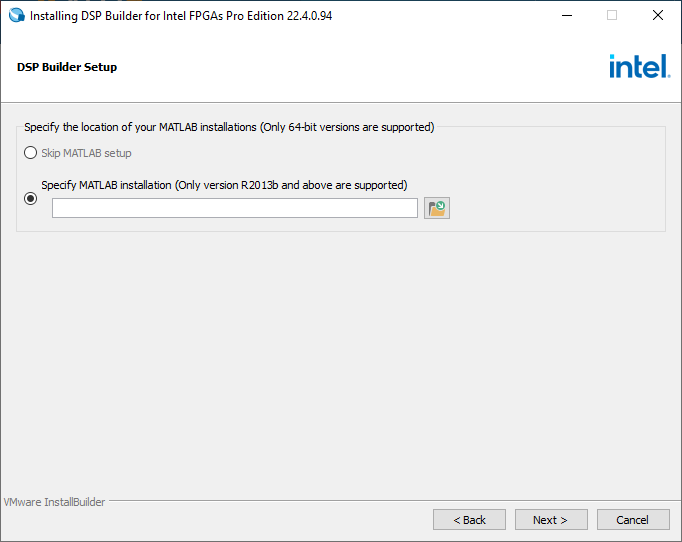682x542 pixels.
Task: Click the installer window title text
Action: tap(181, 16)
